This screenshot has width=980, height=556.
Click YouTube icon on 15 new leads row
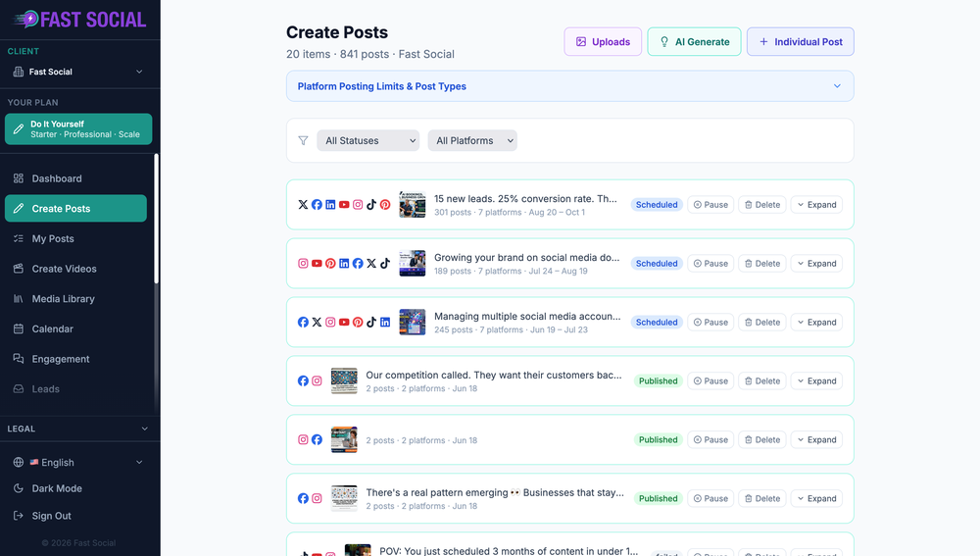(344, 205)
